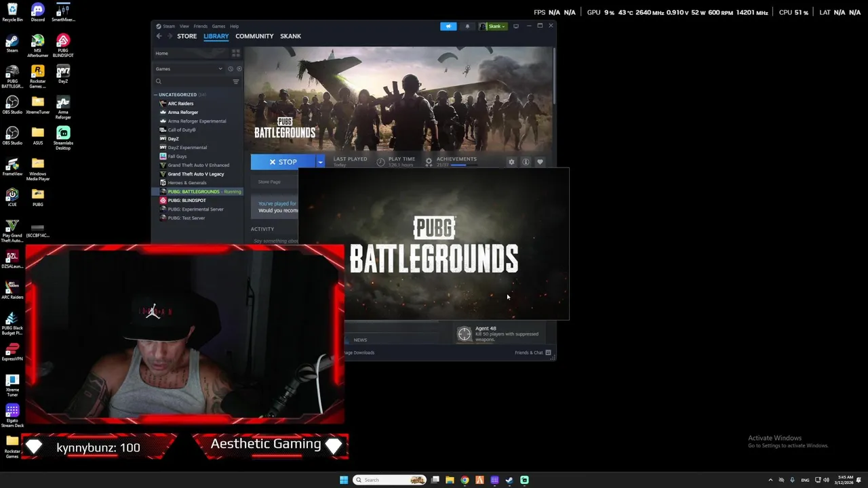Add PUBG to favorites heart icon
The height and width of the screenshot is (488, 868).
(540, 162)
